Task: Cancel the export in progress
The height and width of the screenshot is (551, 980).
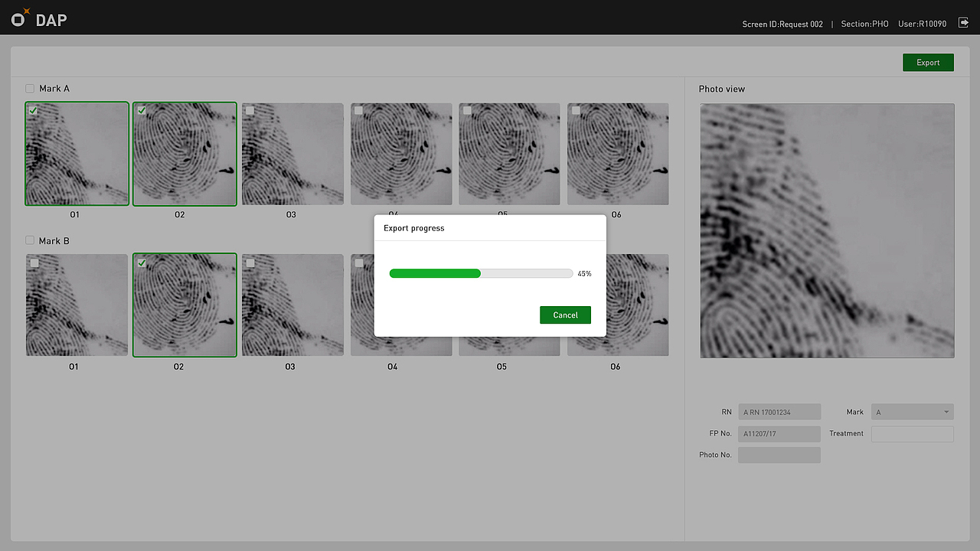Action: (x=565, y=315)
